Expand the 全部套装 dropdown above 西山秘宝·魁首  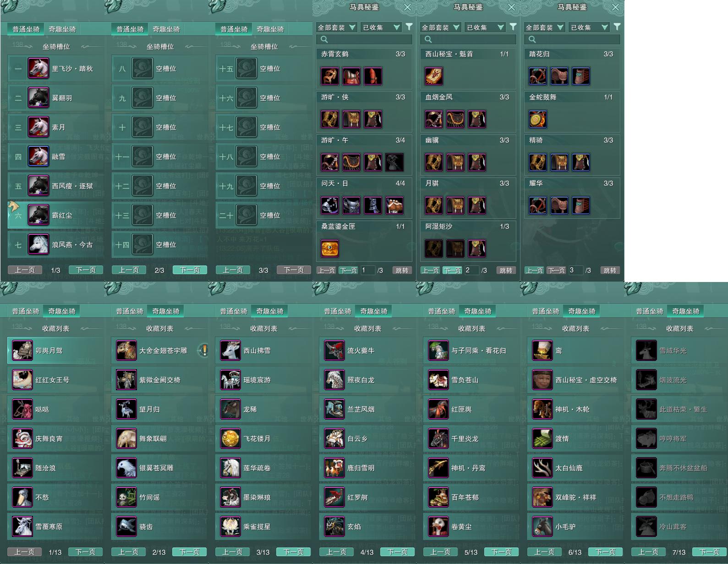pyautogui.click(x=440, y=28)
